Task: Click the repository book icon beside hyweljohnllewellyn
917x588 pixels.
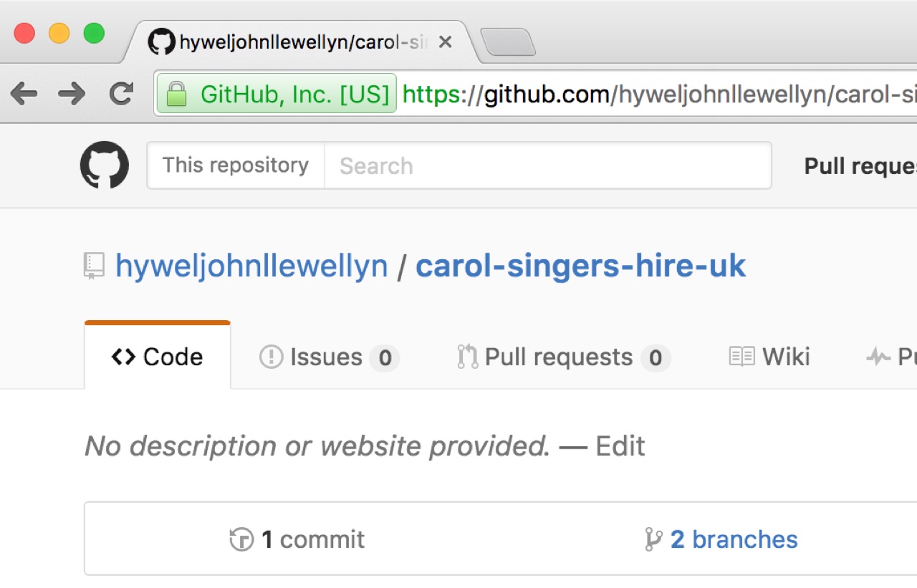Action: point(94,266)
